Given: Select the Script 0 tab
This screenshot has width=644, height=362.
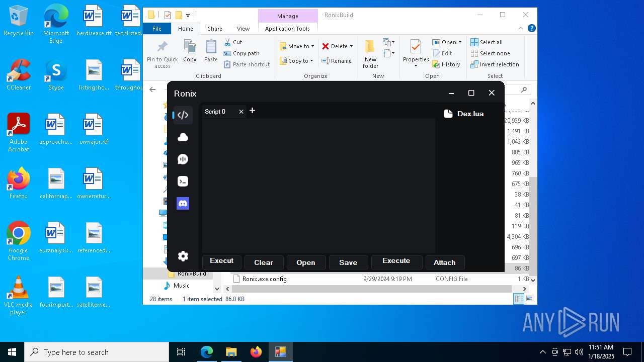Looking at the screenshot, I should (215, 112).
